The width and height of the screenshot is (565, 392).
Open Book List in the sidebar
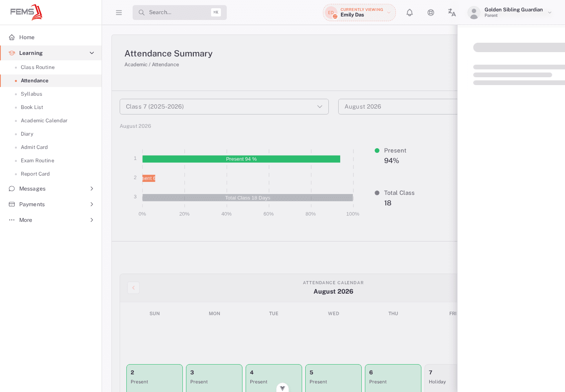point(32,107)
